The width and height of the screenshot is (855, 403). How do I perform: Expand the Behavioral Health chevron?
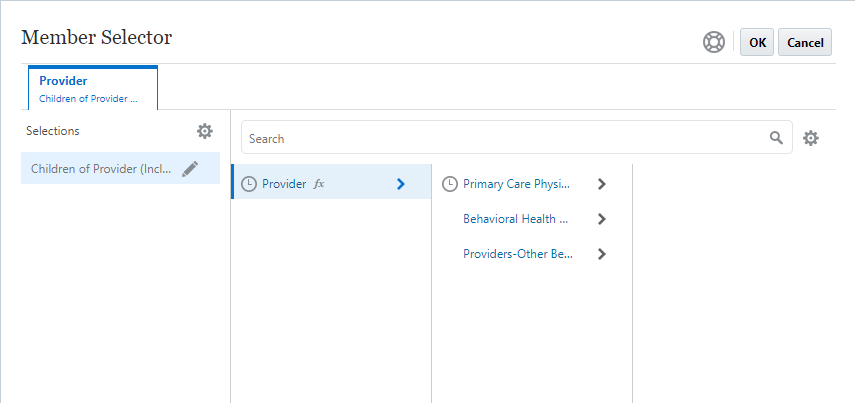coord(601,219)
